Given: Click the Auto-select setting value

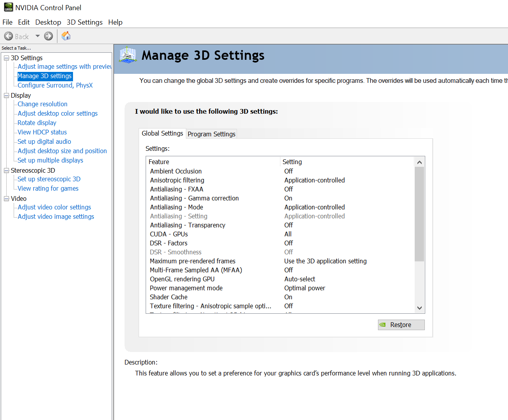Looking at the screenshot, I should tap(299, 279).
